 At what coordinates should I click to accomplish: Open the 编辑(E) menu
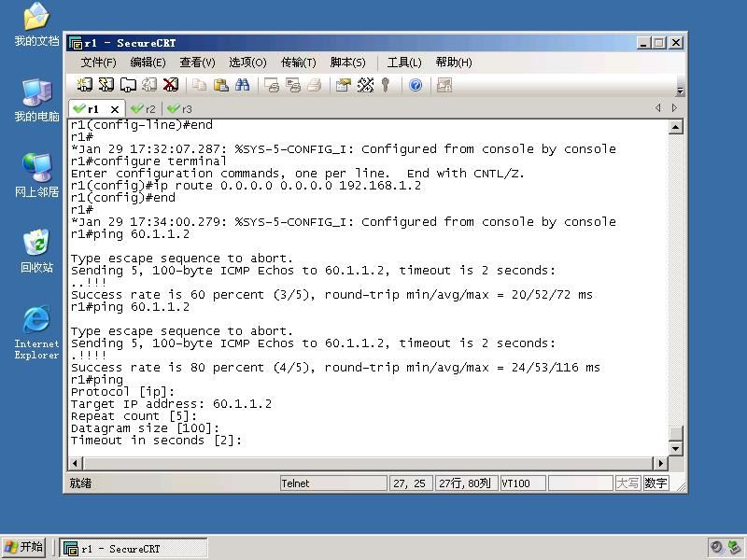pos(148,63)
